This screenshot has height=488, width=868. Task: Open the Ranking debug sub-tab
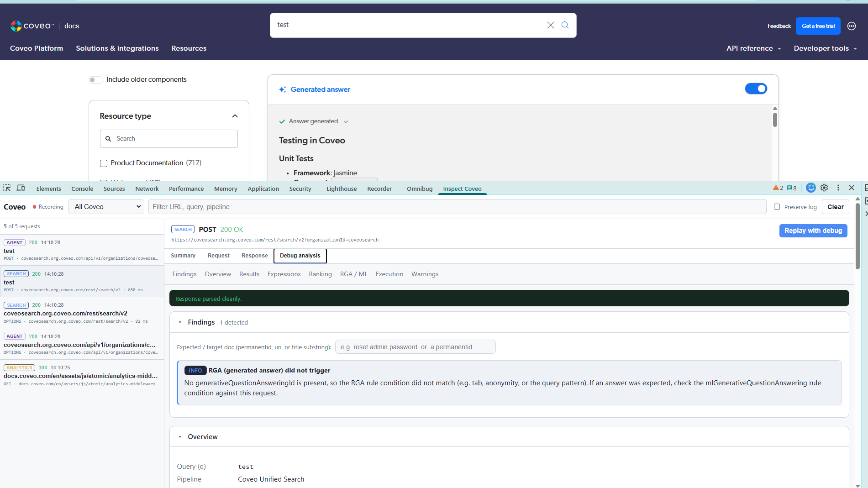point(320,274)
